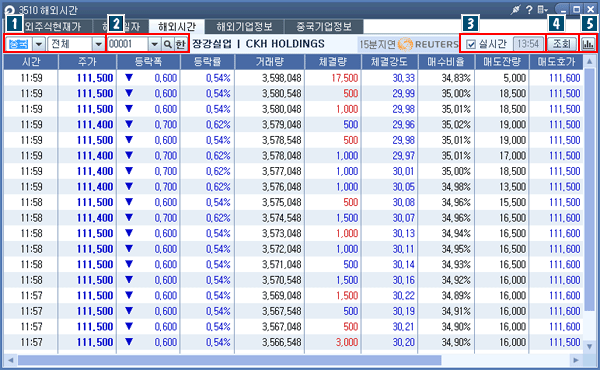Open help with the question mark icon

point(529,10)
